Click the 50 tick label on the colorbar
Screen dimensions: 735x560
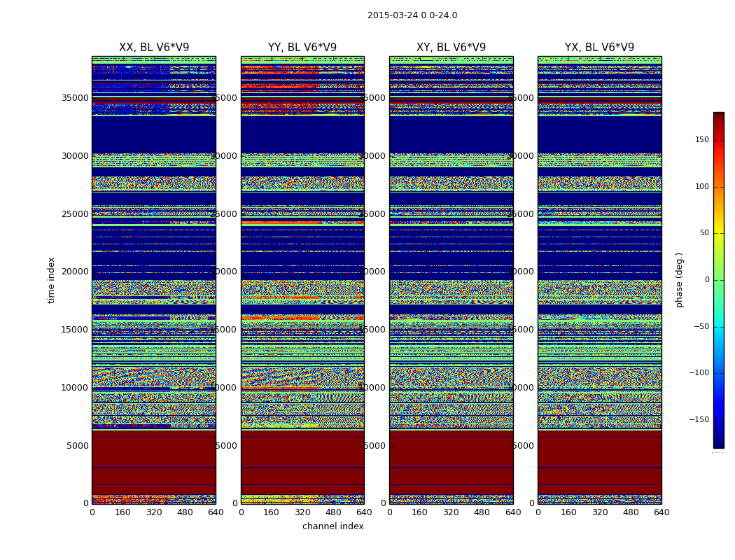(703, 233)
